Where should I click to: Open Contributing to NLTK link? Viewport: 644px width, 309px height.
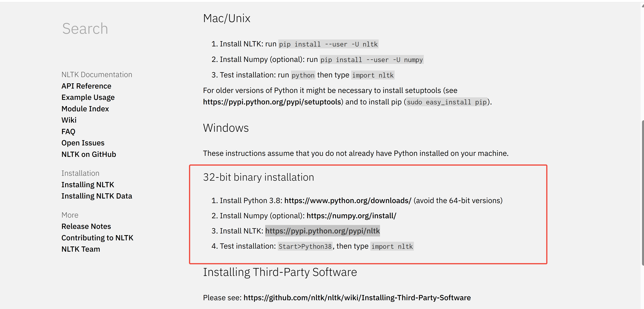click(97, 238)
